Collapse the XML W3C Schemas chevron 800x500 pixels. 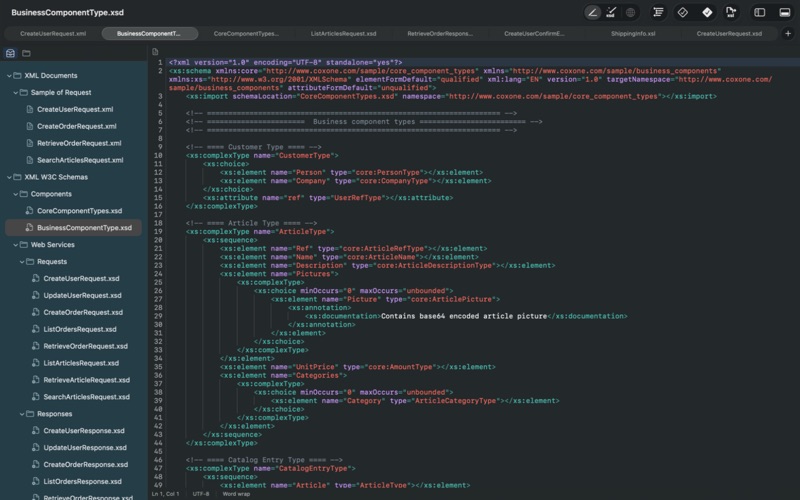[9, 177]
